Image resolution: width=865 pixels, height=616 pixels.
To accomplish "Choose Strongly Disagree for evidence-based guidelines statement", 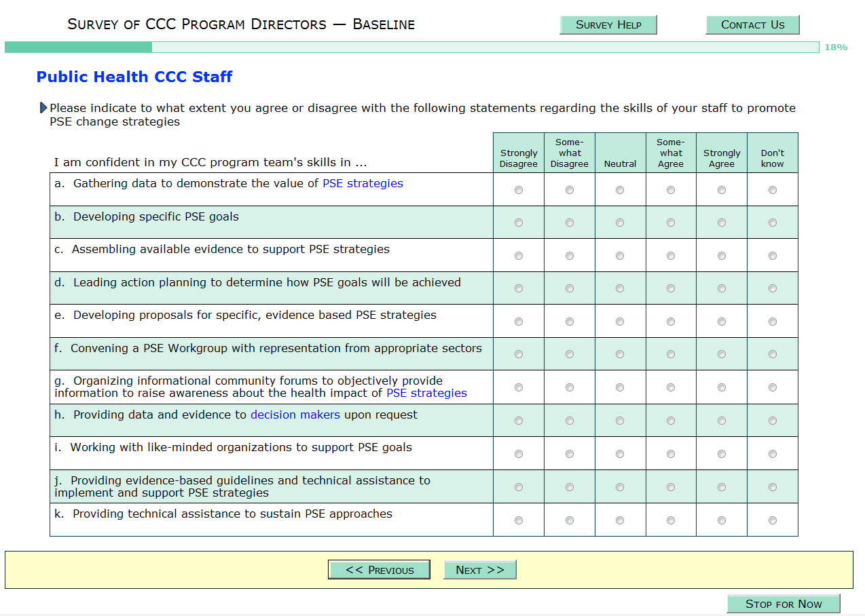I will [x=519, y=487].
